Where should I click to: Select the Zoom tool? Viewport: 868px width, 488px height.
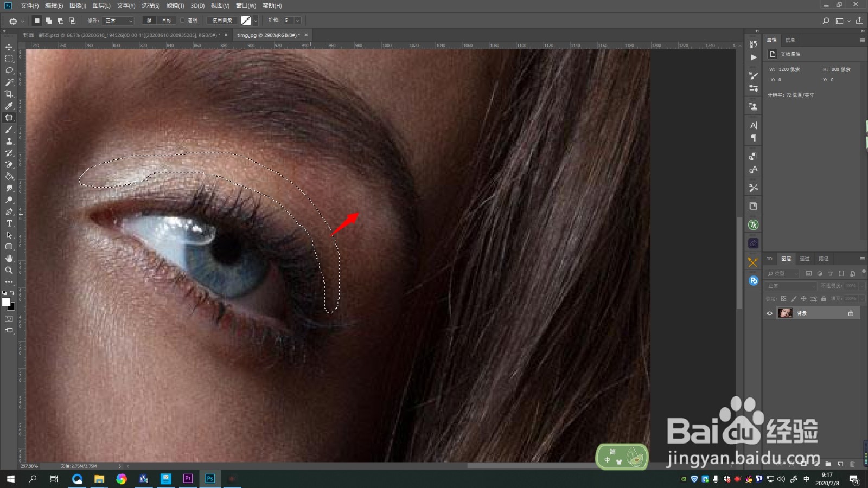(9, 270)
